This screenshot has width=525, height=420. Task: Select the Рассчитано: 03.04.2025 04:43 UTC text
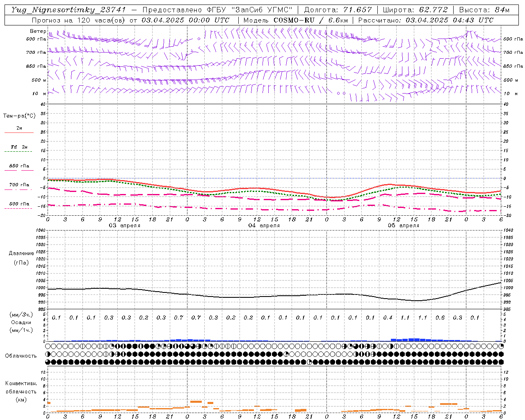coord(426,20)
